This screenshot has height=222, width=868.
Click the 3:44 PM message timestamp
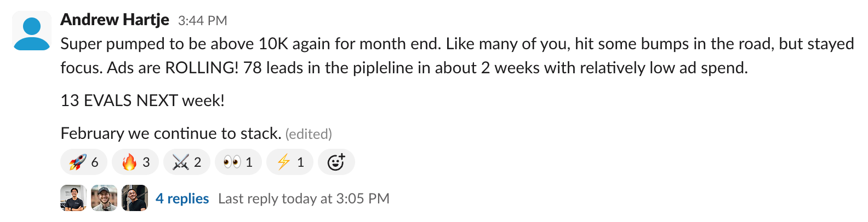click(x=202, y=21)
